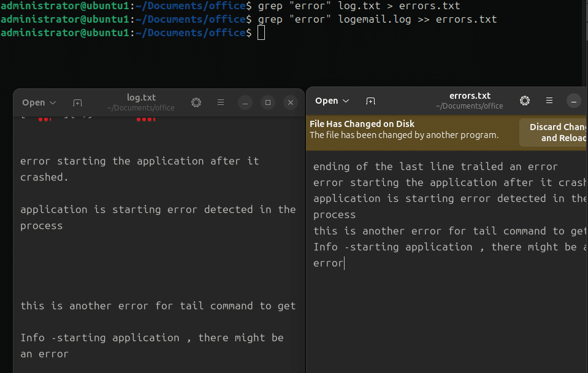Click the log.txt title in header bar
The image size is (588, 373).
point(141,98)
